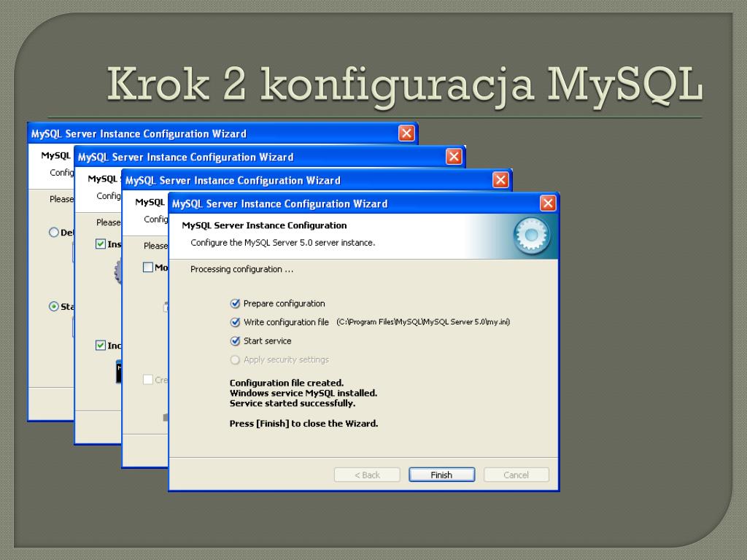Click 'Service started successfully.' message
Screen dimensions: 747x560
(293, 403)
